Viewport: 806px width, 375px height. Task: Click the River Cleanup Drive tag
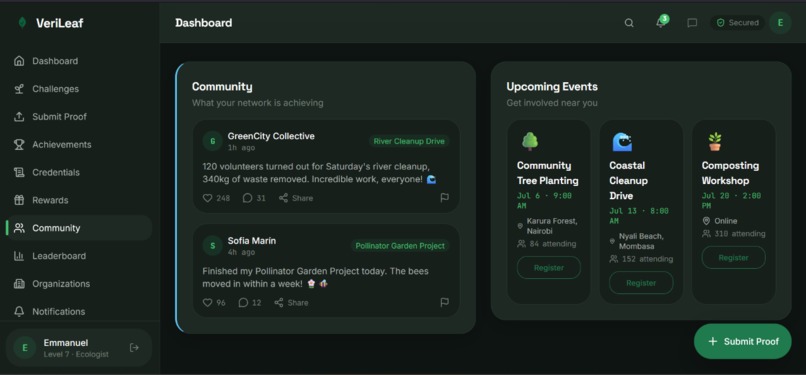pyautogui.click(x=409, y=141)
